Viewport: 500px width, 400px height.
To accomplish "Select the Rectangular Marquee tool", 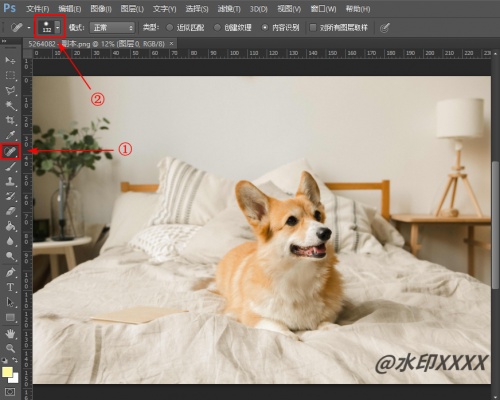I will pyautogui.click(x=10, y=75).
